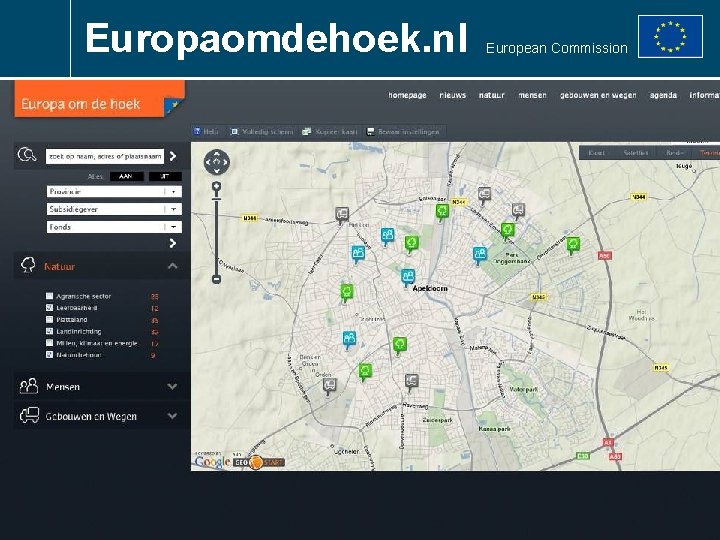This screenshot has width=720, height=540.
Task: Switch all layers off with UIT
Action: pyautogui.click(x=165, y=176)
